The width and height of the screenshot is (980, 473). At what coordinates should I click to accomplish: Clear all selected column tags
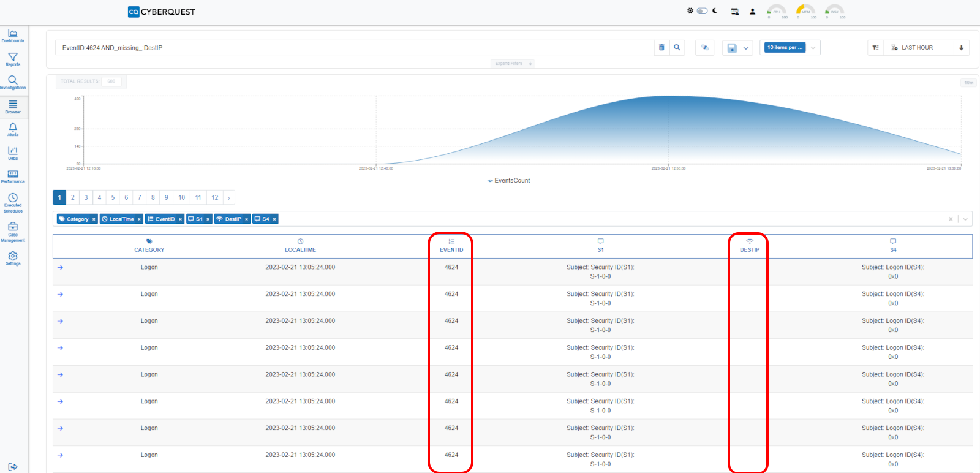coord(951,219)
